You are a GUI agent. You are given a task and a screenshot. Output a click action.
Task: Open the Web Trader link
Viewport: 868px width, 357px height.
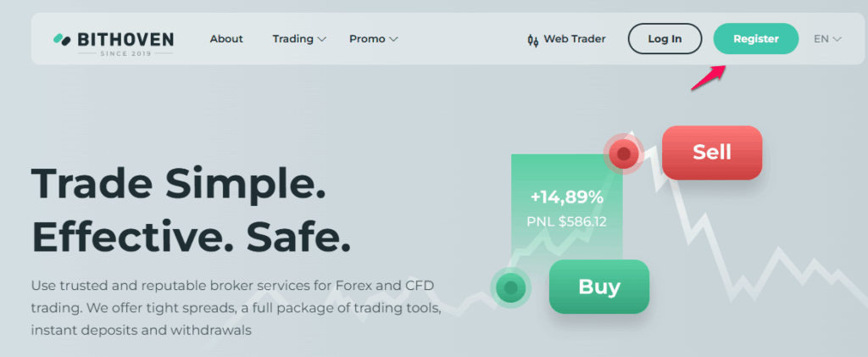pyautogui.click(x=566, y=39)
